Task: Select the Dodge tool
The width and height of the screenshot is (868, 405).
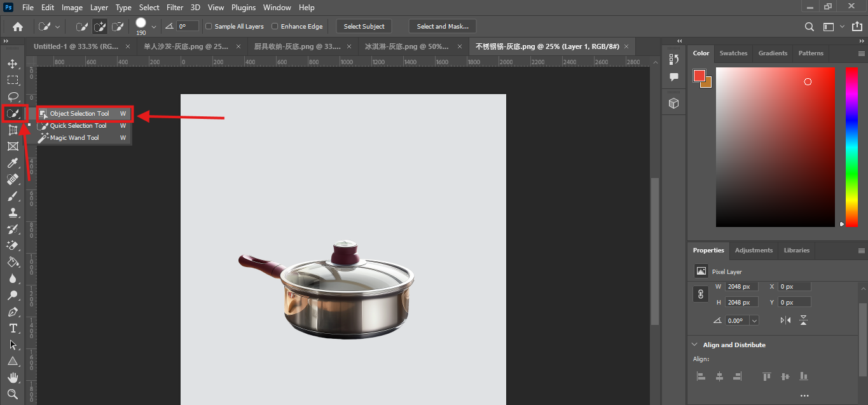Action: click(x=13, y=295)
